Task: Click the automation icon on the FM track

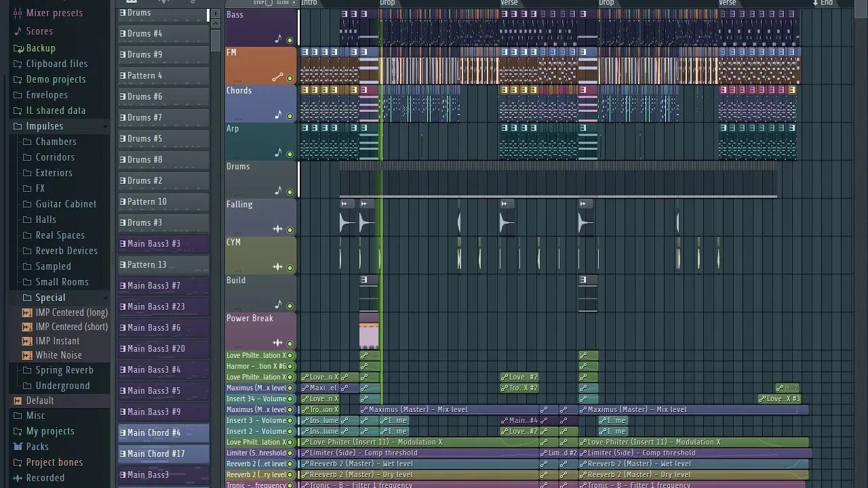Action: (x=277, y=77)
